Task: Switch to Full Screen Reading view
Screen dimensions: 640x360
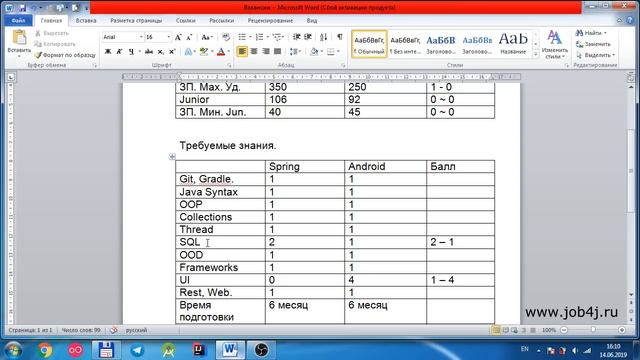Action: click(505, 330)
